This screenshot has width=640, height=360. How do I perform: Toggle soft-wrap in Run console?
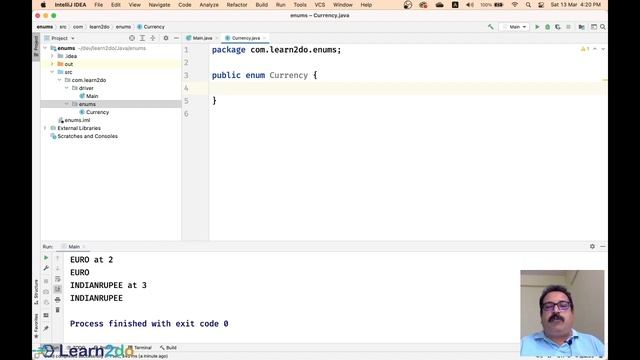click(58, 279)
